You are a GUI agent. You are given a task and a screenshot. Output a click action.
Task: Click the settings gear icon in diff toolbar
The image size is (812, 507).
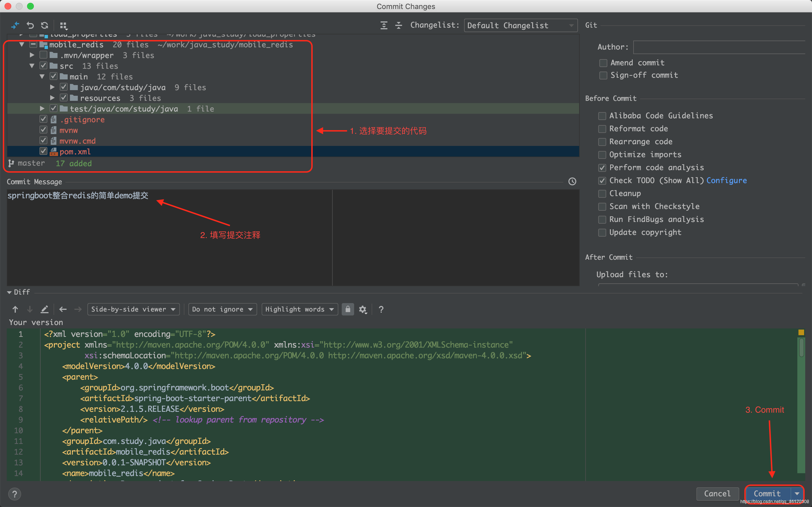click(x=363, y=309)
